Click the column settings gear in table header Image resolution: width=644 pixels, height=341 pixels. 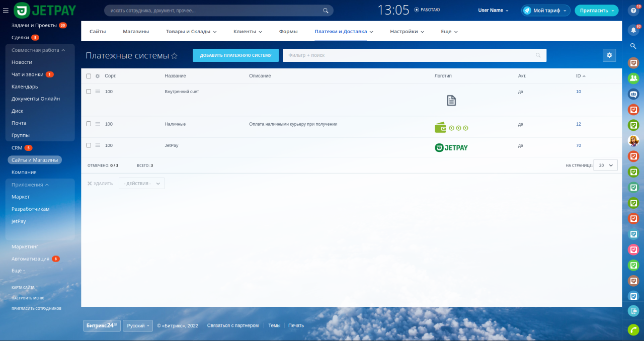(x=98, y=76)
